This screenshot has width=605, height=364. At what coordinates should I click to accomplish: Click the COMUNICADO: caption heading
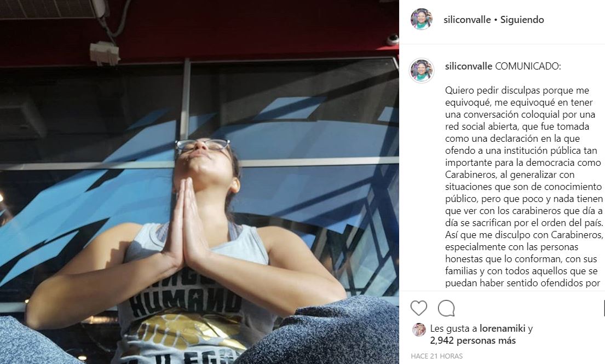[528, 66]
